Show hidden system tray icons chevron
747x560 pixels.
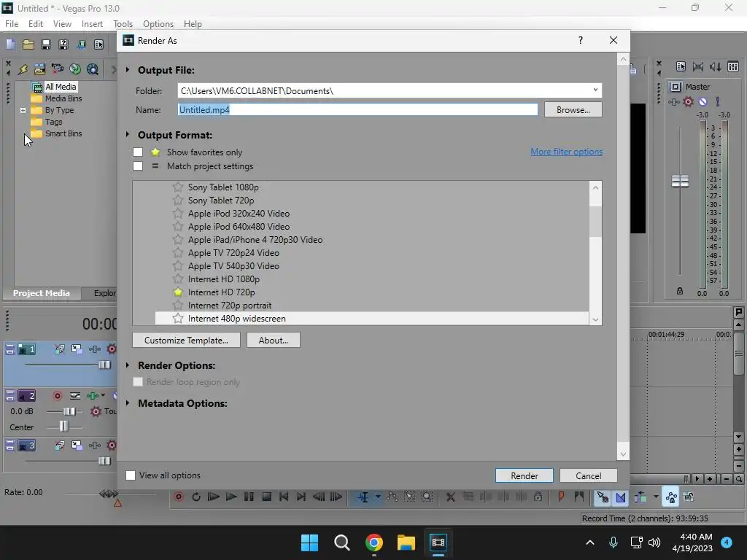[589, 542]
